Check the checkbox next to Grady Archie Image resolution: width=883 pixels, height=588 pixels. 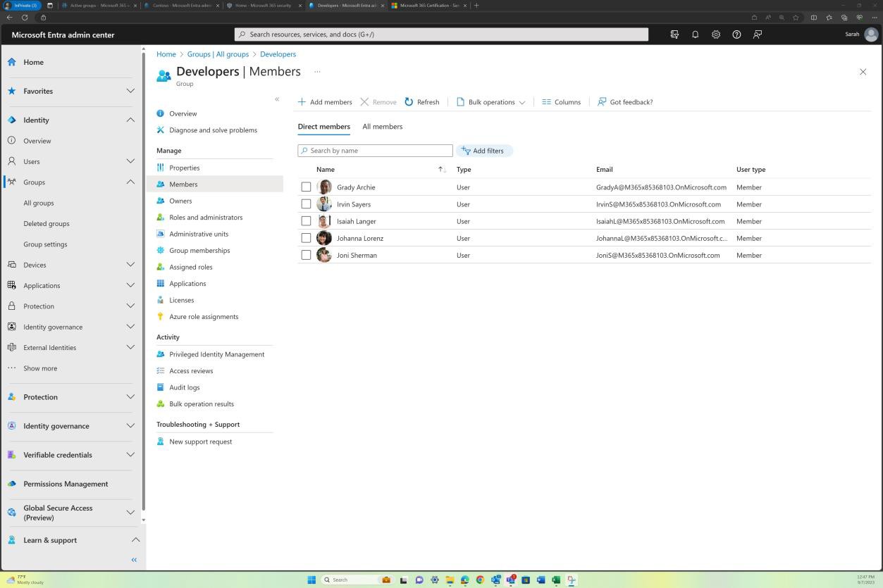pyautogui.click(x=306, y=187)
